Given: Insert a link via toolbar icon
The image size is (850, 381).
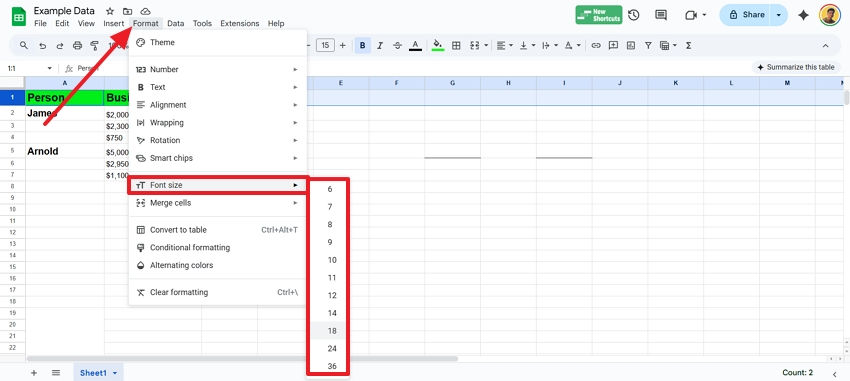Looking at the screenshot, I should [x=596, y=46].
